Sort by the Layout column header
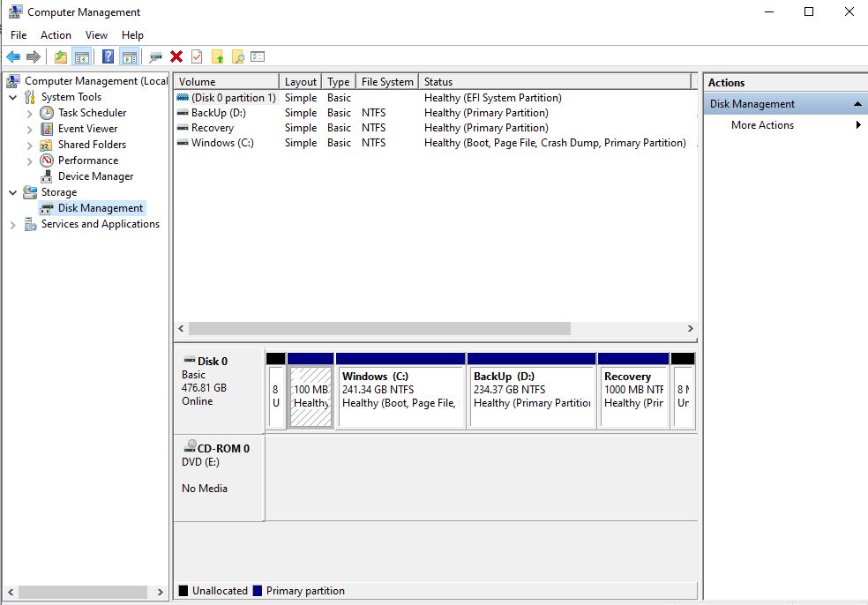The width and height of the screenshot is (868, 605). point(300,81)
